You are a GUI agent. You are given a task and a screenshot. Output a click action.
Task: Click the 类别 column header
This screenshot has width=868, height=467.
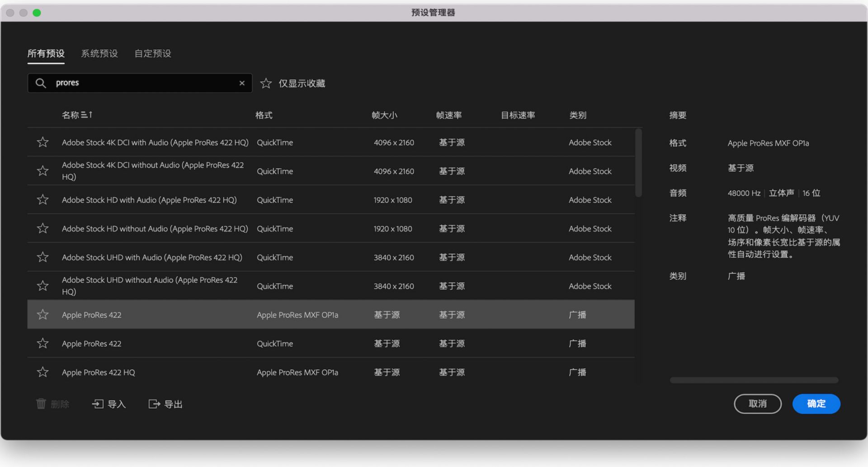pyautogui.click(x=579, y=115)
